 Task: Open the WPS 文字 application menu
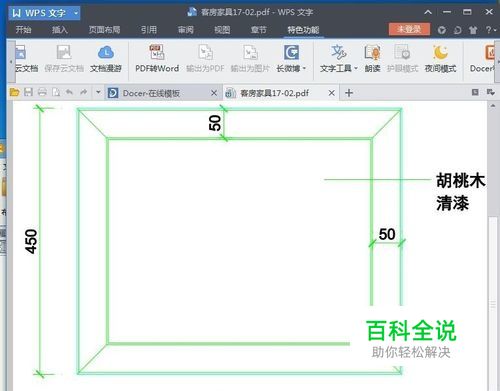[44, 13]
